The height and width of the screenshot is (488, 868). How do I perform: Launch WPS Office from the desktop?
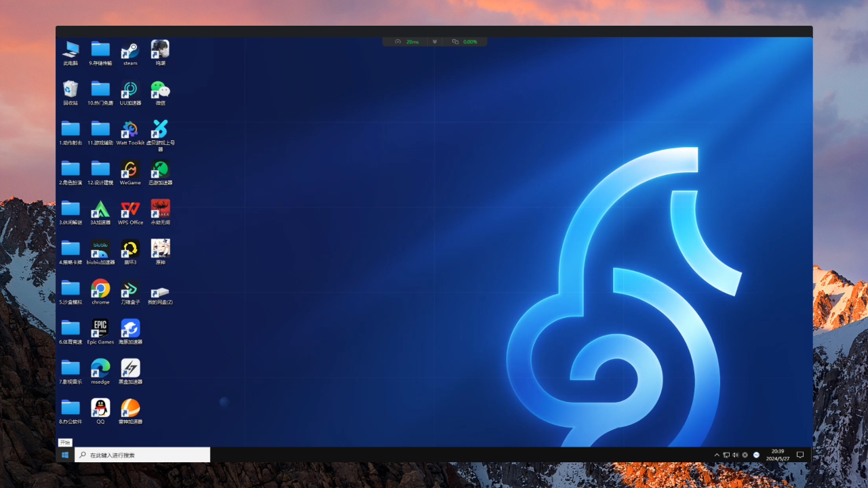(130, 213)
